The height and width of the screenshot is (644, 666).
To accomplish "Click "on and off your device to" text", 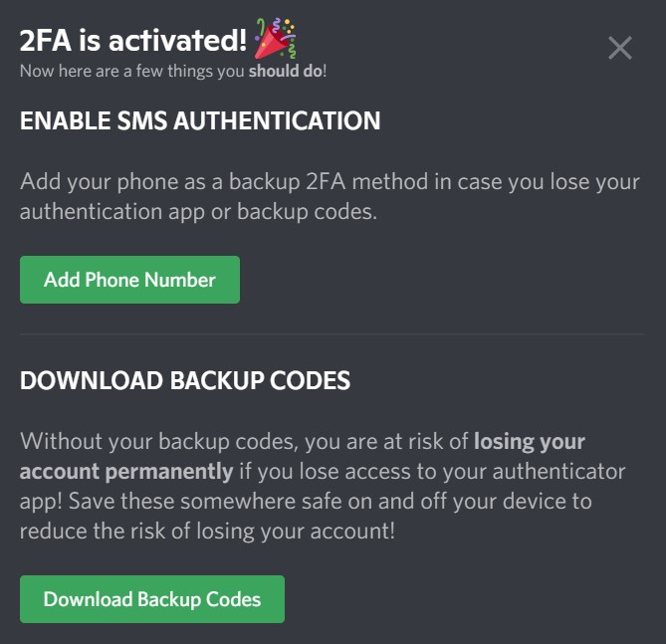I will (466, 500).
